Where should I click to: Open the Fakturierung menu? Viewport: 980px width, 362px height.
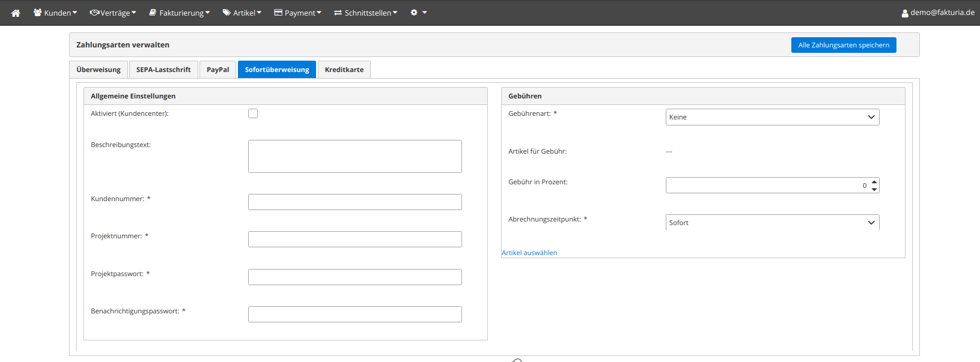(180, 13)
